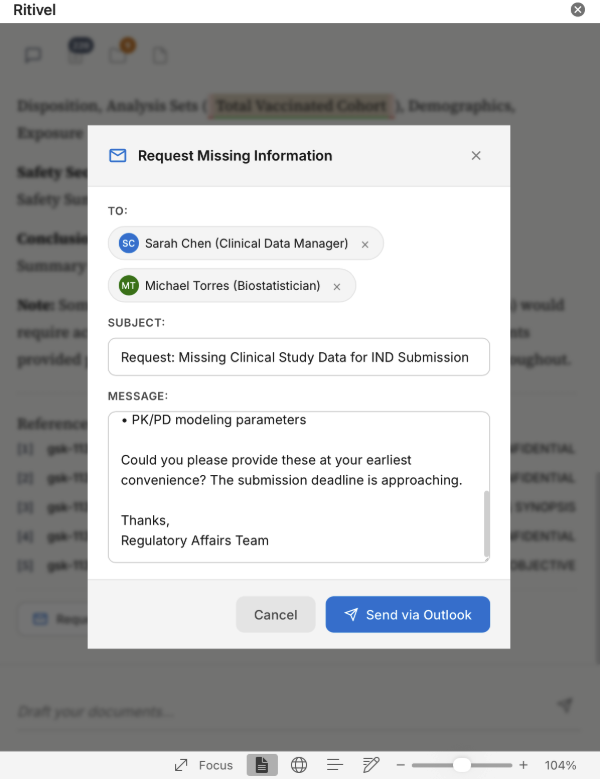Click the PK/PD modeling parameters bullet

coord(214,420)
